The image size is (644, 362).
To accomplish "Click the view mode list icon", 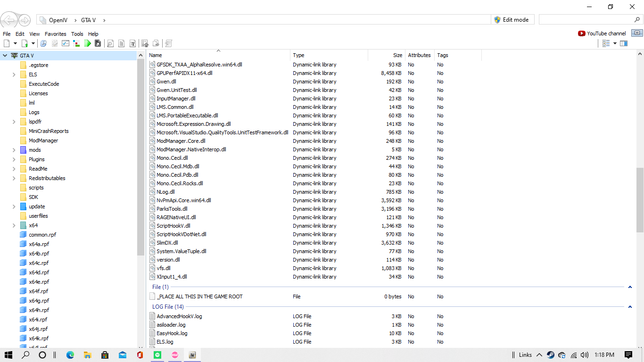I will coord(606,43).
